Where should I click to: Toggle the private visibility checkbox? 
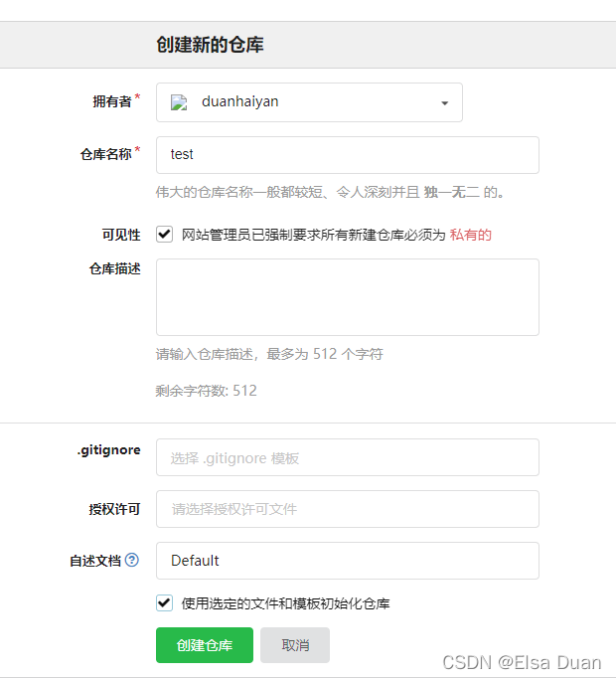(165, 235)
